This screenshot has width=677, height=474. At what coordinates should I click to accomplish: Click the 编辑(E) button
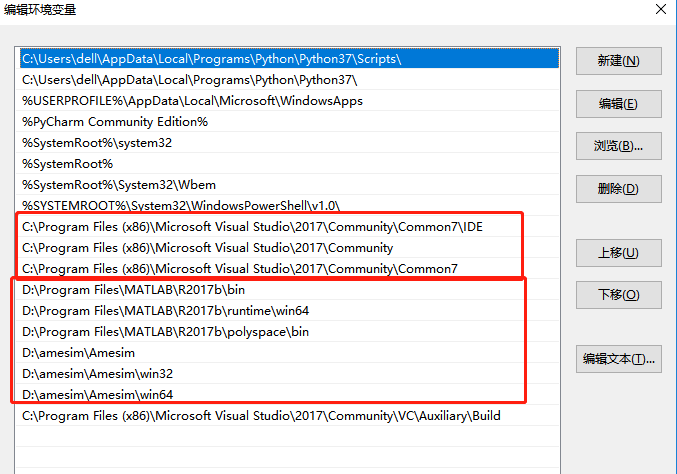[x=618, y=104]
